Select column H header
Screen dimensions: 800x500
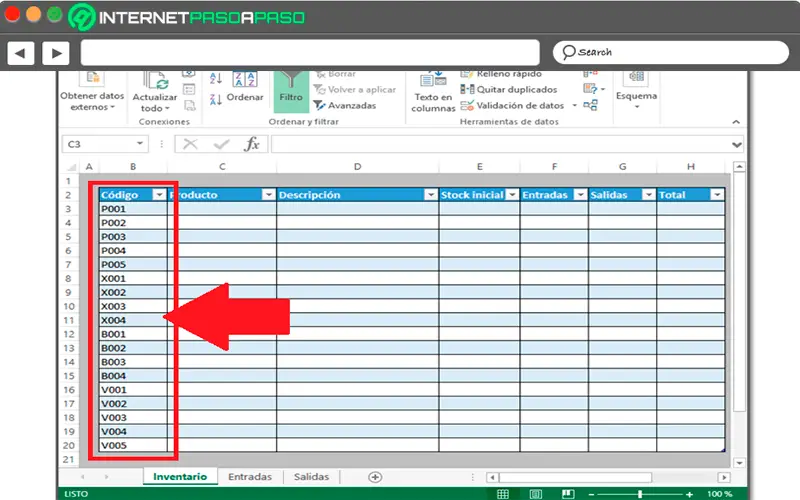pos(691,167)
